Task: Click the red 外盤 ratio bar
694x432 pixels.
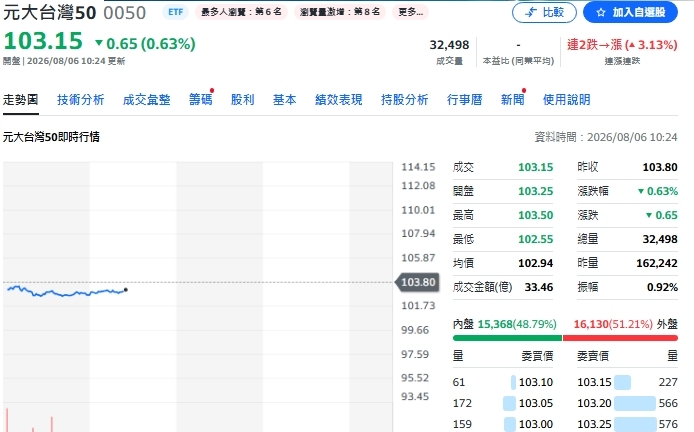Action: 620,338
